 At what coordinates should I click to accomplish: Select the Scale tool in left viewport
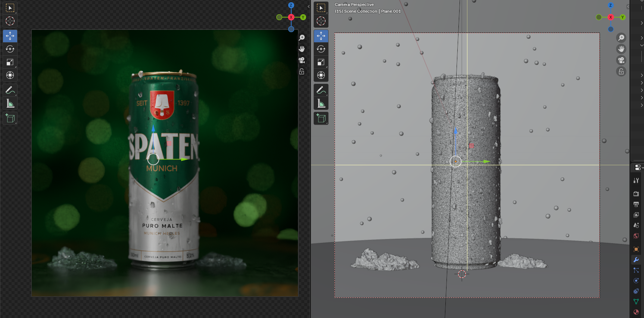coord(10,62)
